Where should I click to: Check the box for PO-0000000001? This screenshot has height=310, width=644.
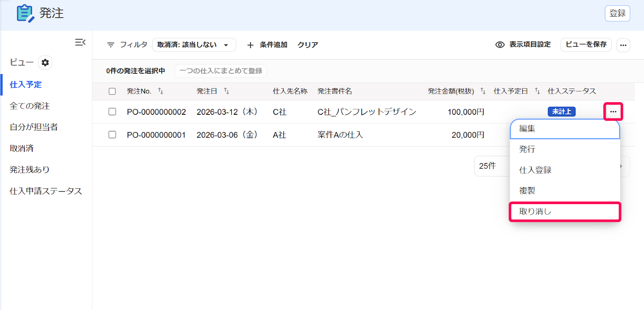(x=112, y=134)
